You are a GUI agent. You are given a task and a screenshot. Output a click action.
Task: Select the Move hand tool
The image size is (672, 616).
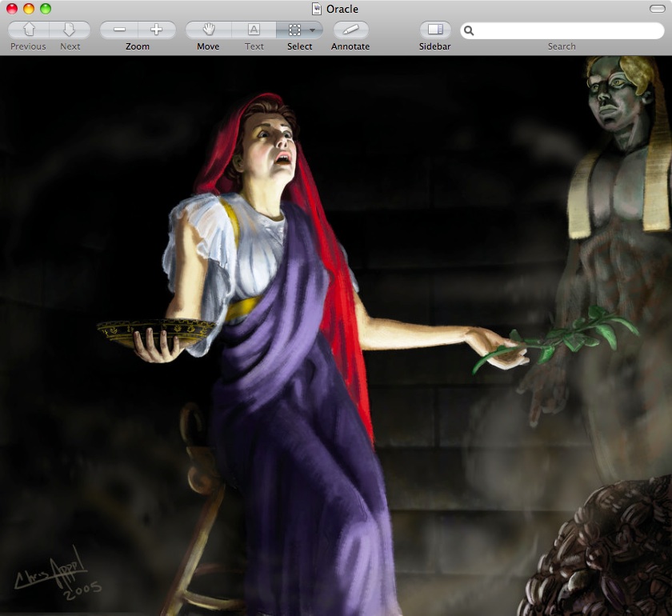(209, 30)
